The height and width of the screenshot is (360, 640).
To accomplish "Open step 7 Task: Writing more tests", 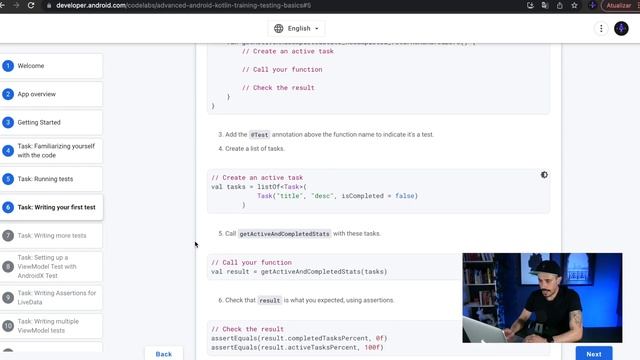I will click(51, 236).
